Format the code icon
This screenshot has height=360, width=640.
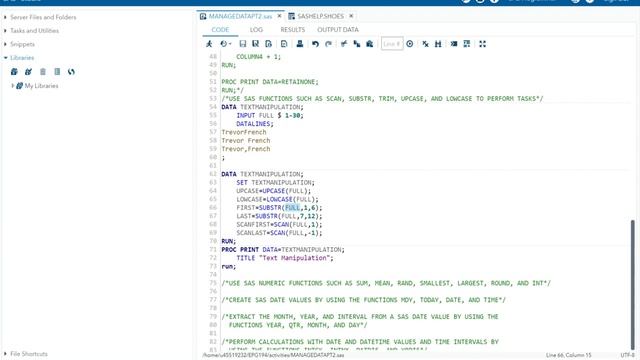[x=454, y=44]
